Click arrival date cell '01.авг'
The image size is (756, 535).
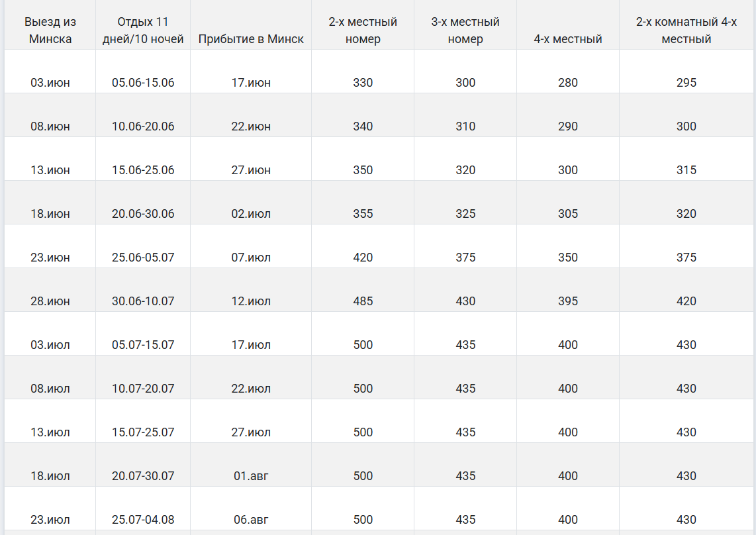pos(251,476)
